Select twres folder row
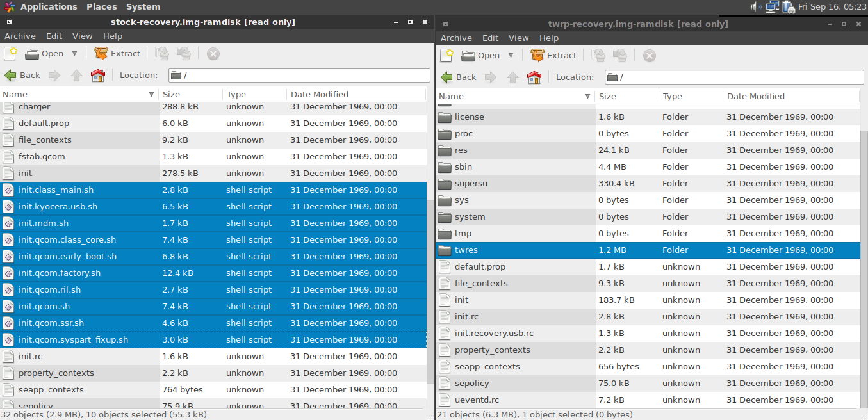Screen dimensions: 868x420 point(648,250)
